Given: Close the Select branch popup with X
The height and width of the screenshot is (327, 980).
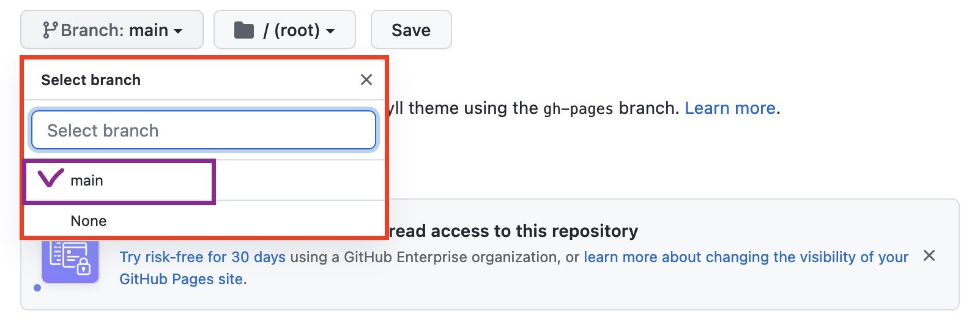Looking at the screenshot, I should (366, 80).
